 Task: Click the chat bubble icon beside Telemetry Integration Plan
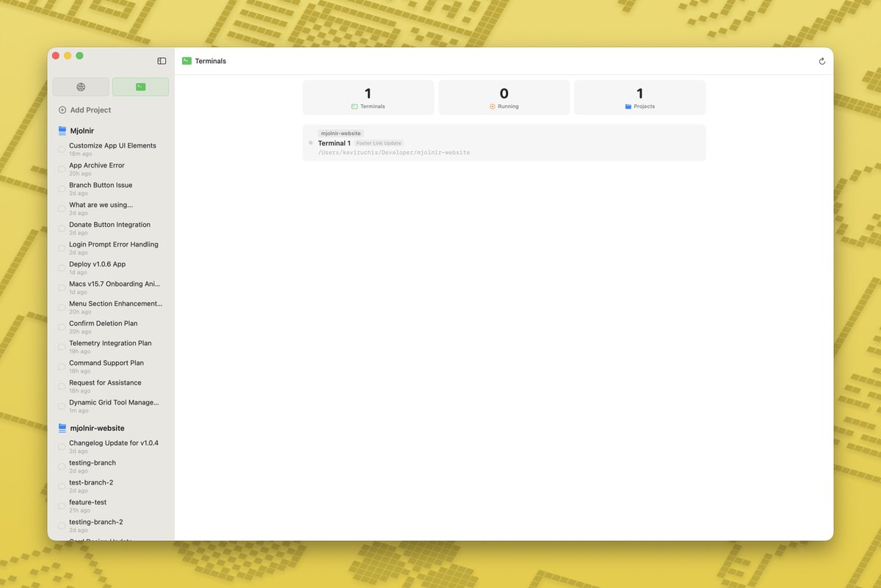[x=62, y=348]
